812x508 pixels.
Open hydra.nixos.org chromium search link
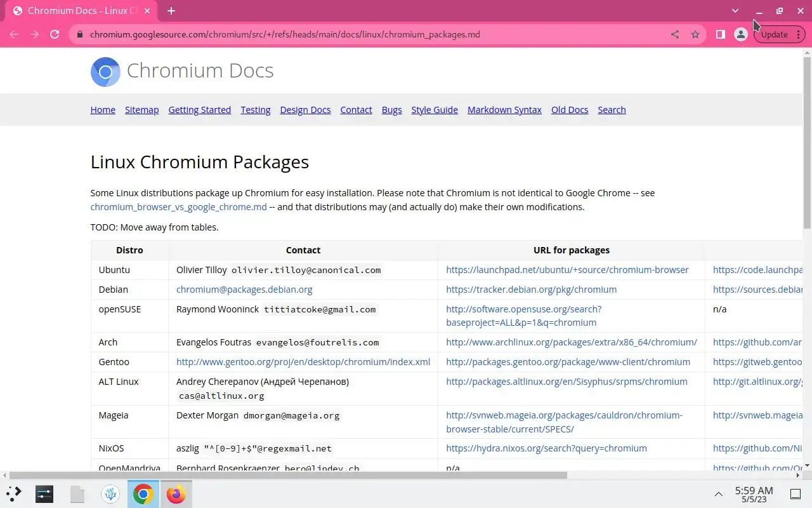point(546,448)
